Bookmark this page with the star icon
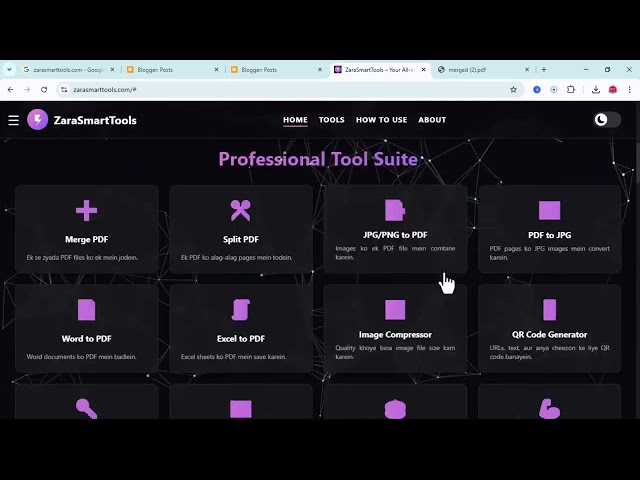This screenshot has width=640, height=480. (x=513, y=89)
